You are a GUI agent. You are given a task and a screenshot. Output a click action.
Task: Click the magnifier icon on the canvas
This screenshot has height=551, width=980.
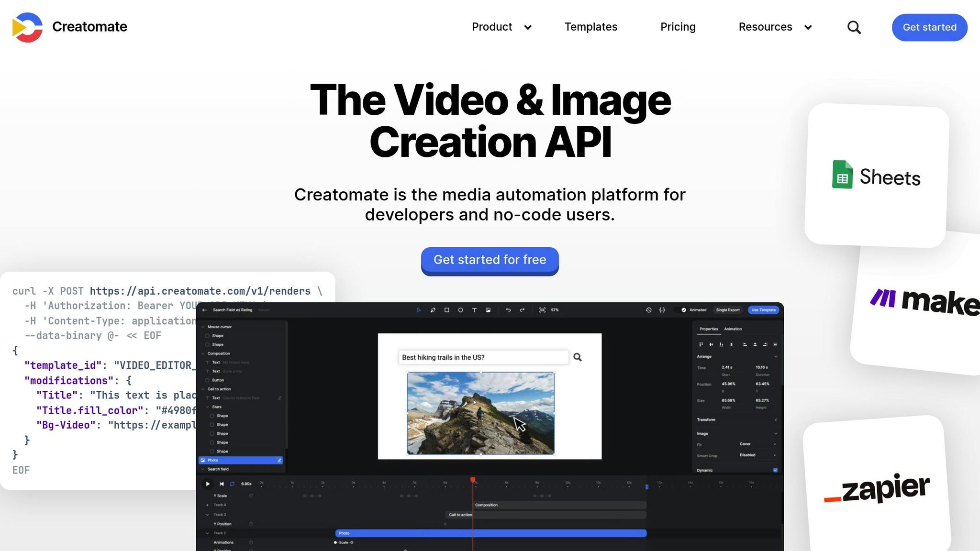tap(578, 357)
